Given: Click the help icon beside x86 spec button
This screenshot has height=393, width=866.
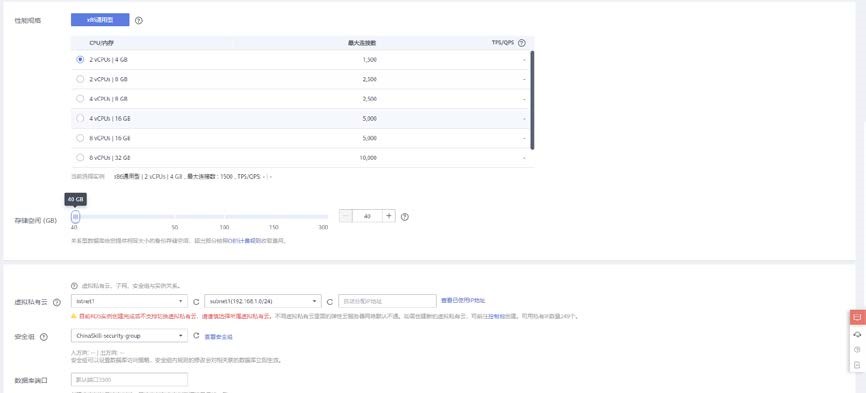Looking at the screenshot, I should pos(139,20).
